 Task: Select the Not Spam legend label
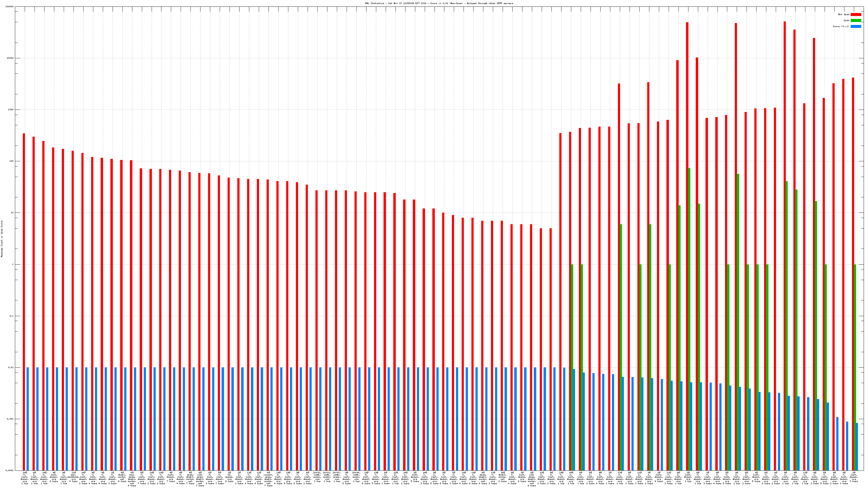(x=844, y=14)
